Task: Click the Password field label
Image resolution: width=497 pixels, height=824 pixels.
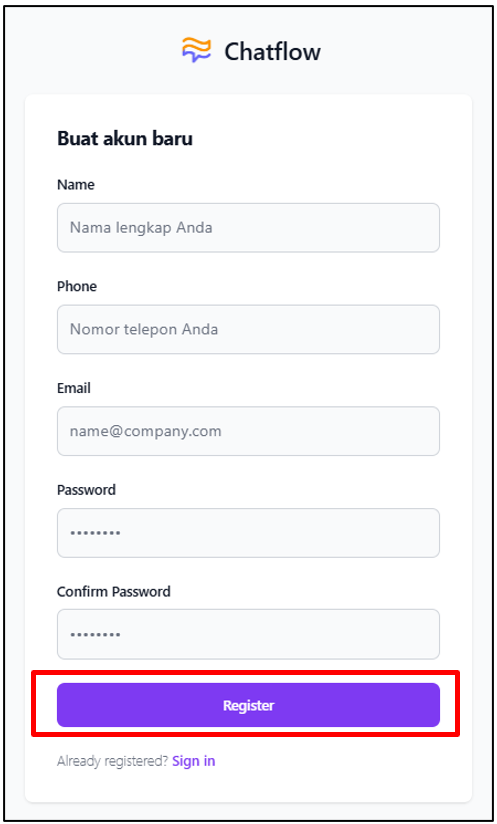Action: coord(87,490)
